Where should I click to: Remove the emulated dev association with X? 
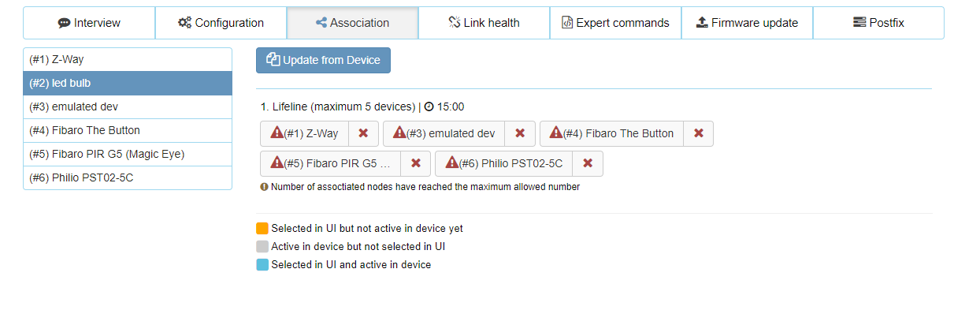pos(520,133)
